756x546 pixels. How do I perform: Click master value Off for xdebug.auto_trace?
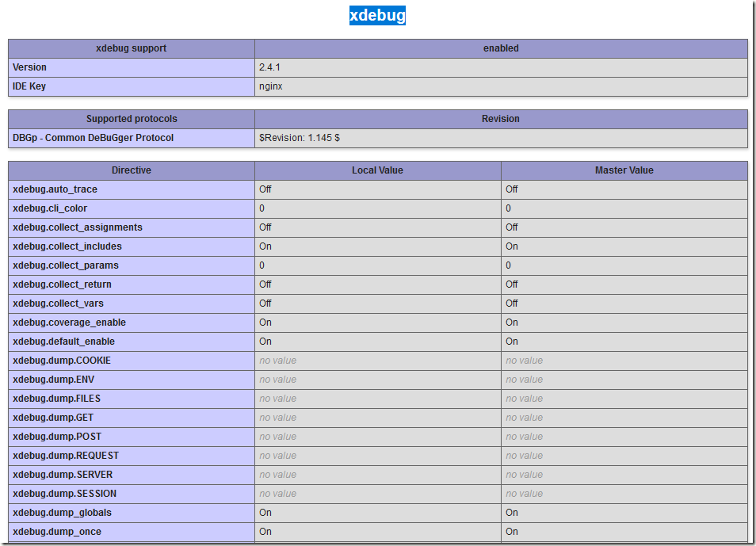512,189
